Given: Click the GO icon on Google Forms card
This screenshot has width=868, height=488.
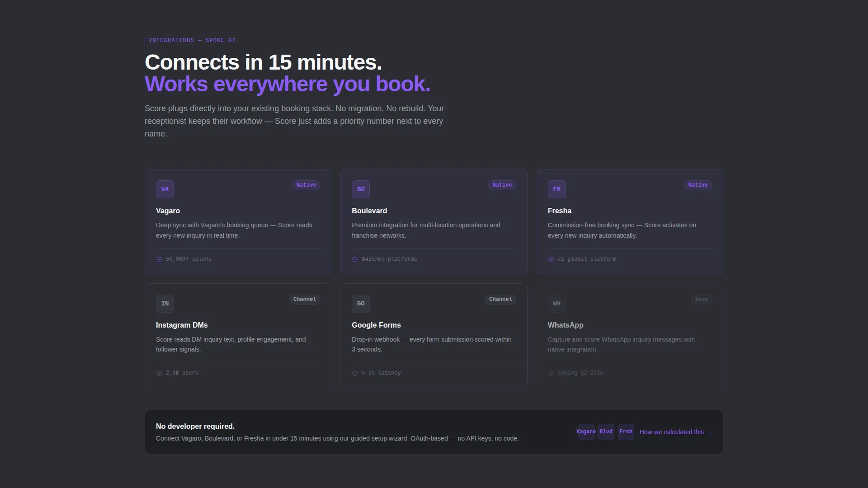Looking at the screenshot, I should point(360,304).
